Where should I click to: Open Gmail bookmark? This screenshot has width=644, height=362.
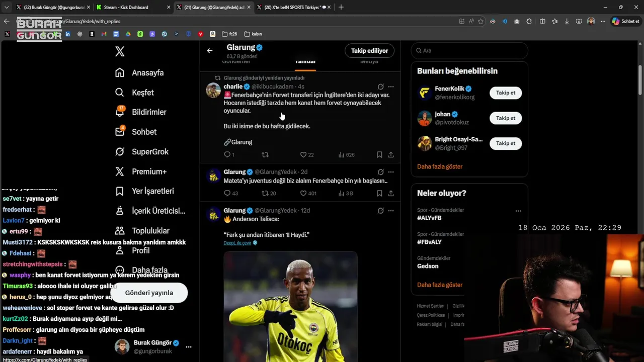pyautogui.click(x=104, y=34)
